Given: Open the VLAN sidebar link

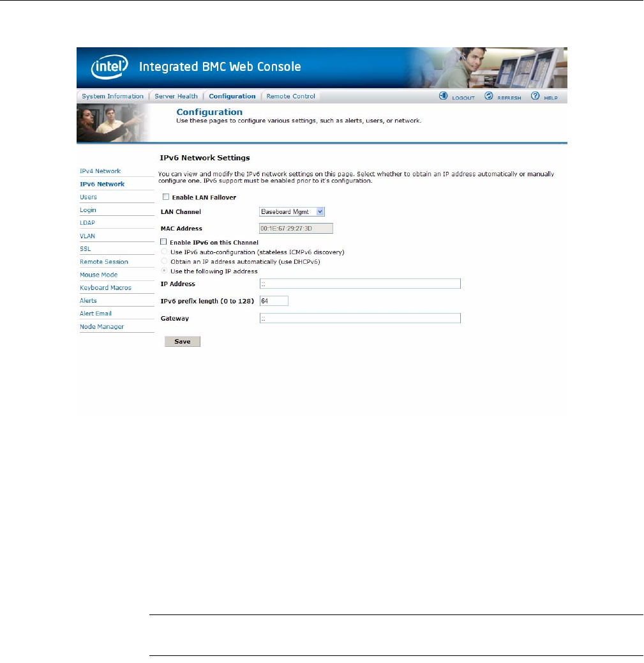Looking at the screenshot, I should point(87,236).
